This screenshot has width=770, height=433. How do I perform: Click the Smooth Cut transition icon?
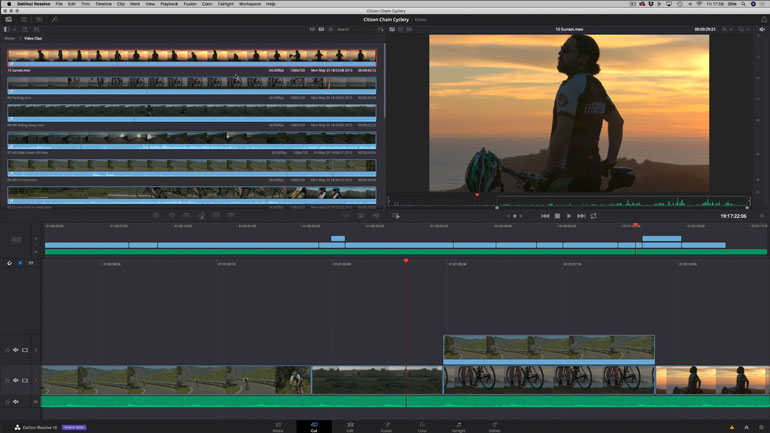pos(376,216)
